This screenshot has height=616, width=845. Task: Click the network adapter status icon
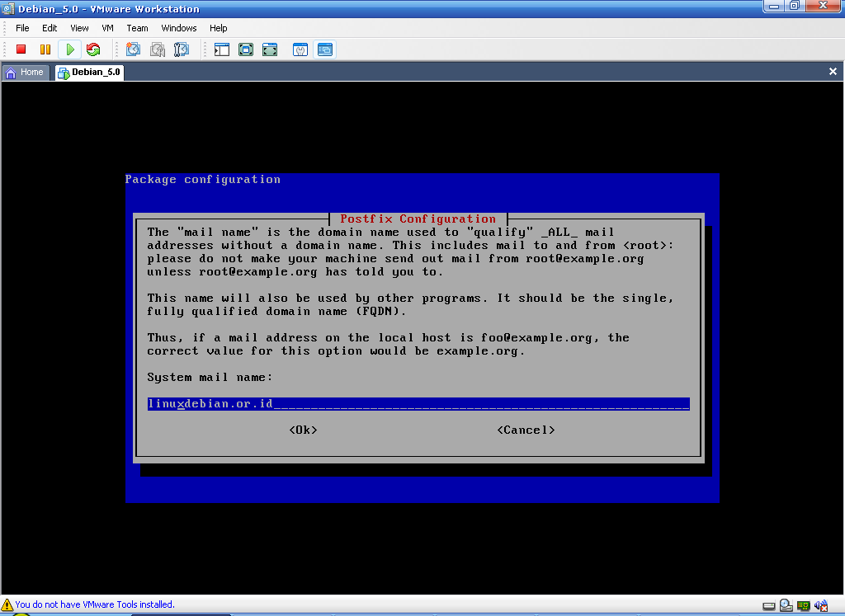[804, 606]
